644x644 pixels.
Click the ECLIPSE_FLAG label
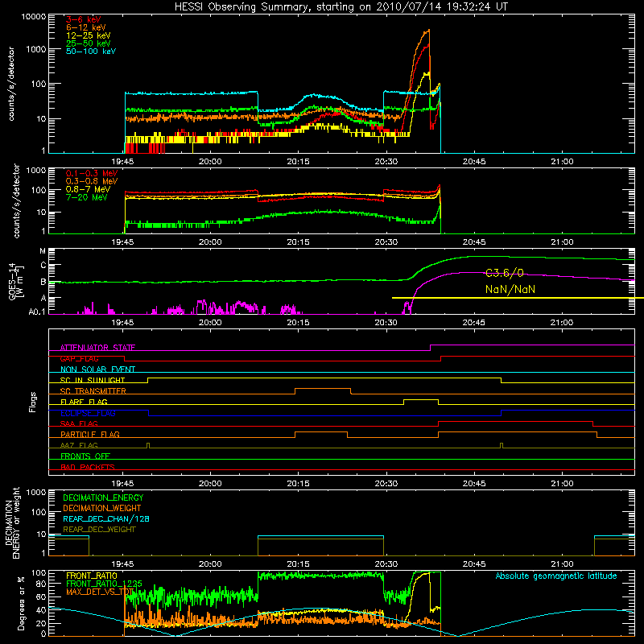[88, 413]
